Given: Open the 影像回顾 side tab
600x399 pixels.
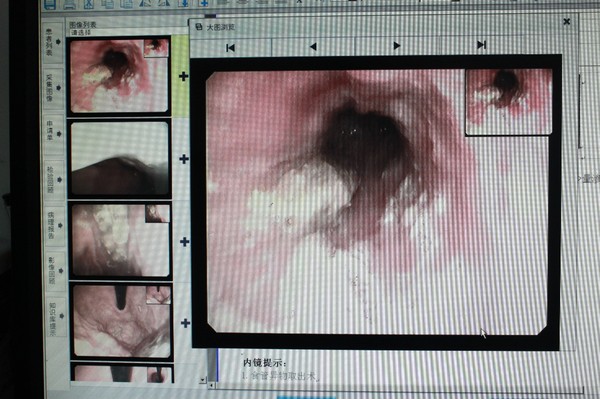Looking at the screenshot, I should click(x=54, y=270).
